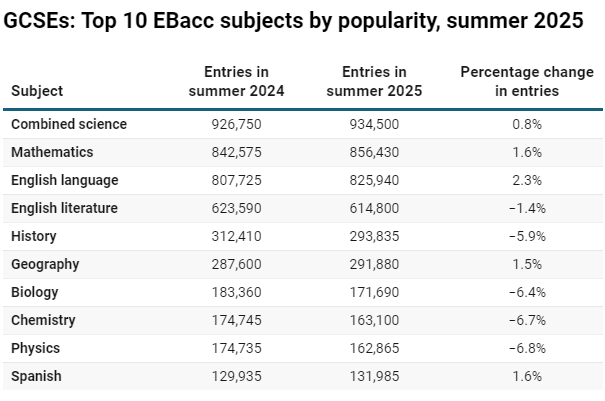
Task: Select the English language subject cell
Action: 65,180
